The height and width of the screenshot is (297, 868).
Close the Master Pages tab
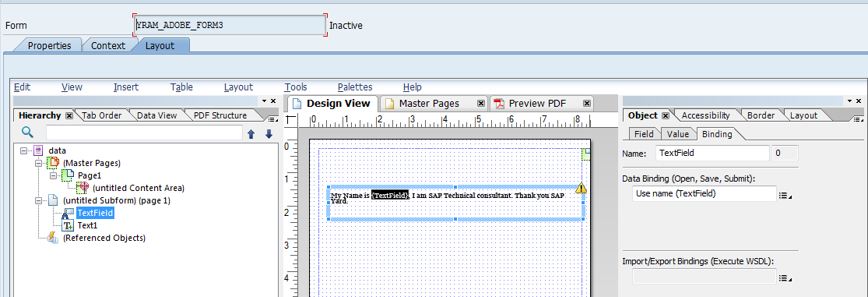coord(480,104)
